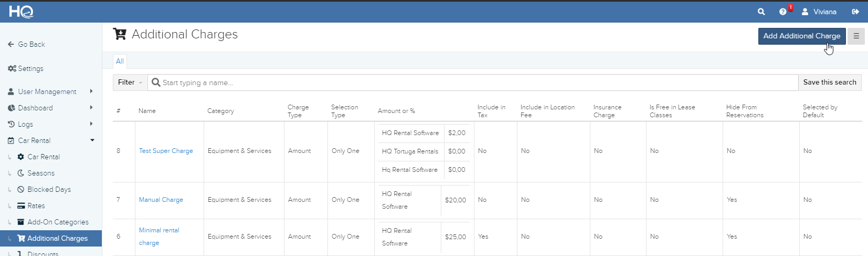Screen dimensions: 868x256
Task: Open the hamburger menu beside Add Additional Charge
Action: pyautogui.click(x=856, y=36)
